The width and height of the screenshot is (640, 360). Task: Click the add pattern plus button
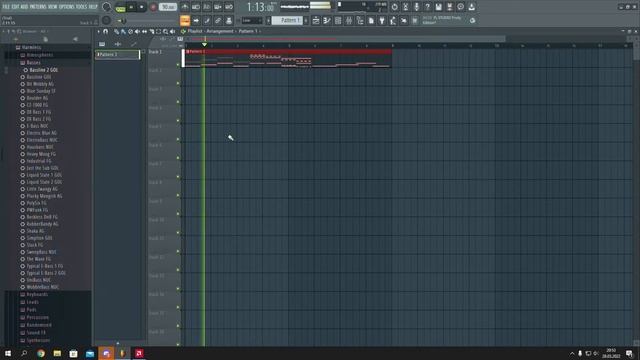point(306,20)
